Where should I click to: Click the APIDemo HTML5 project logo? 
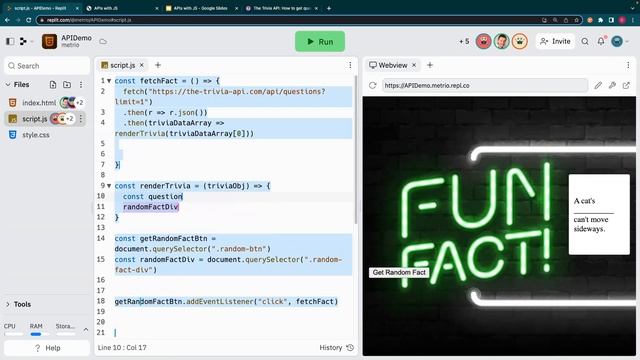(49, 41)
